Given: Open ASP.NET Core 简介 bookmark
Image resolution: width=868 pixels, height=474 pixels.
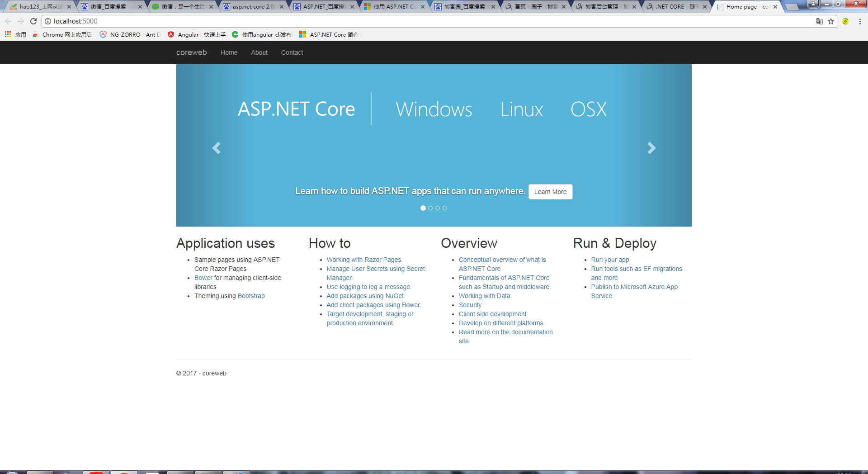Looking at the screenshot, I should (x=329, y=34).
